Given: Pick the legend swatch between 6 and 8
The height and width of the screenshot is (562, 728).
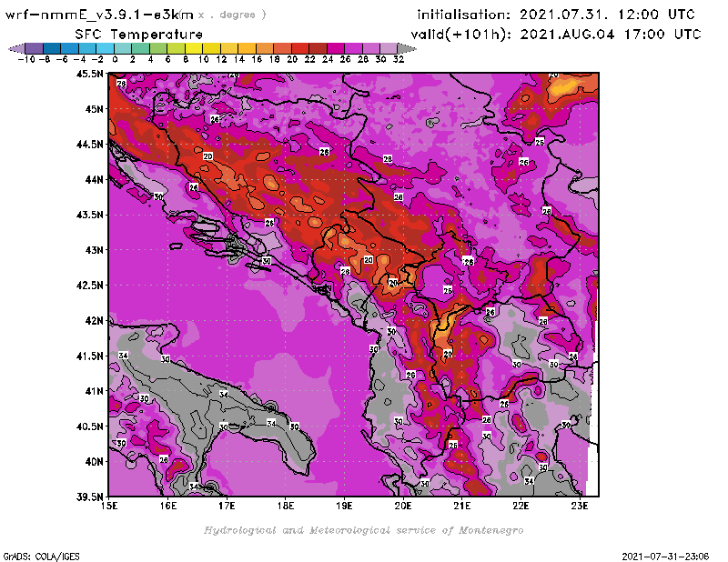Looking at the screenshot, I should point(176,48).
